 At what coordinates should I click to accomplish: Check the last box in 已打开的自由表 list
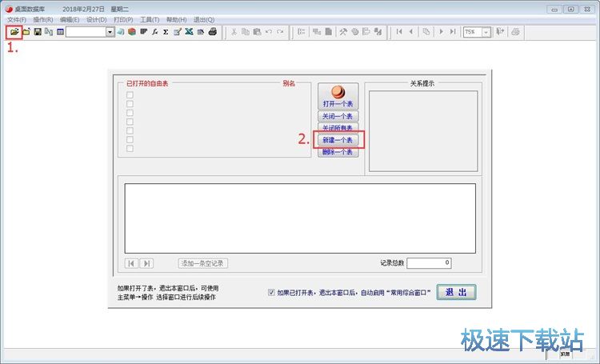pos(130,148)
